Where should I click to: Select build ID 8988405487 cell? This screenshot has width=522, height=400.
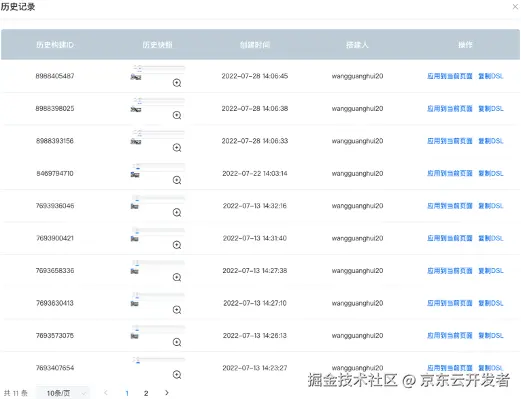click(55, 76)
